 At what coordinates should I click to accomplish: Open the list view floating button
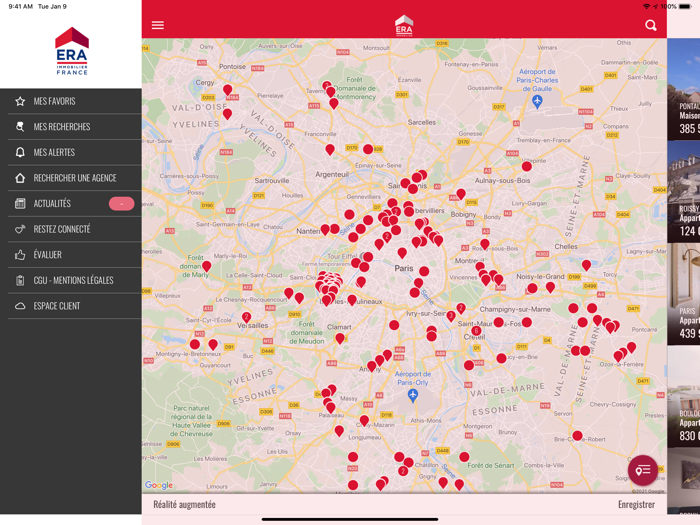[x=643, y=471]
